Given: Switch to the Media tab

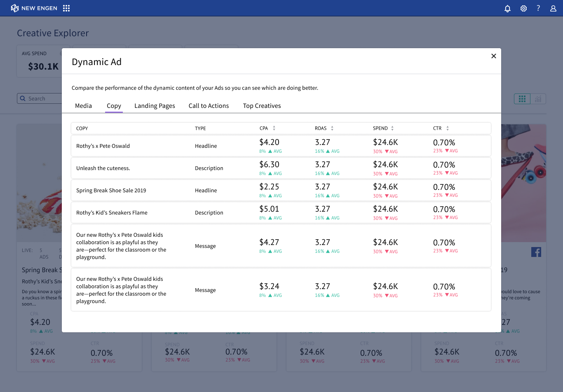Looking at the screenshot, I should point(83,106).
